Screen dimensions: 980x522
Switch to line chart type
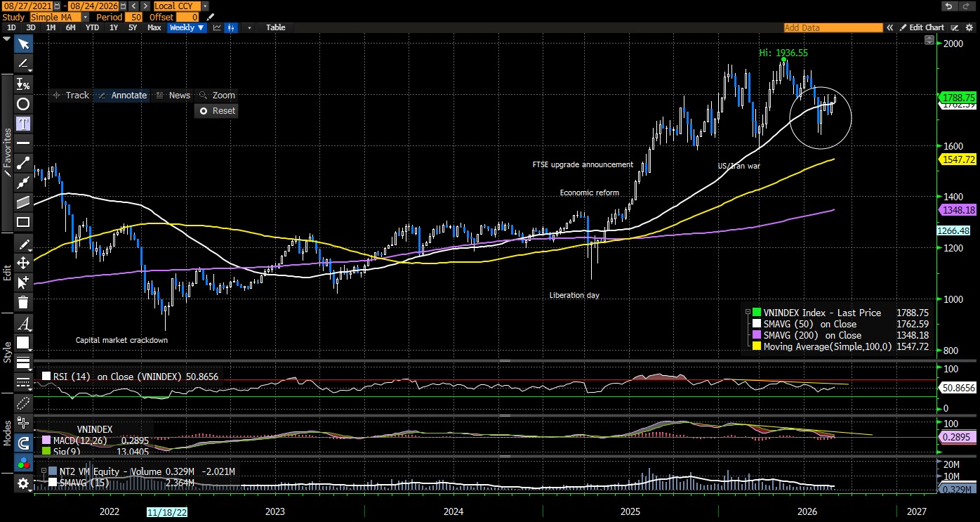point(218,27)
